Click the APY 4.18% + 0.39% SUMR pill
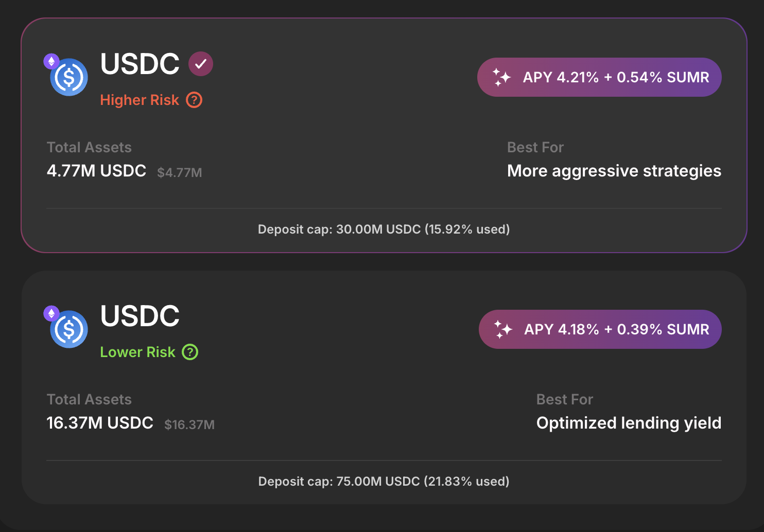764x532 pixels. coord(600,329)
